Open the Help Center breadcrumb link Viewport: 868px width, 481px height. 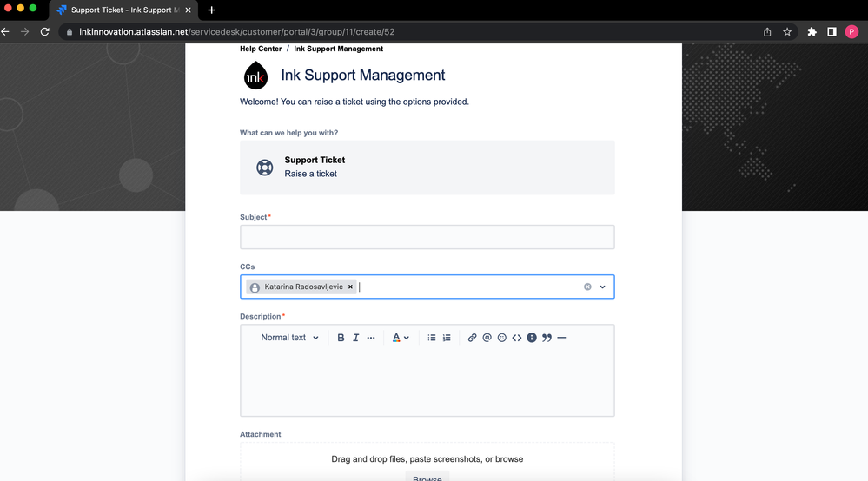[261, 49]
